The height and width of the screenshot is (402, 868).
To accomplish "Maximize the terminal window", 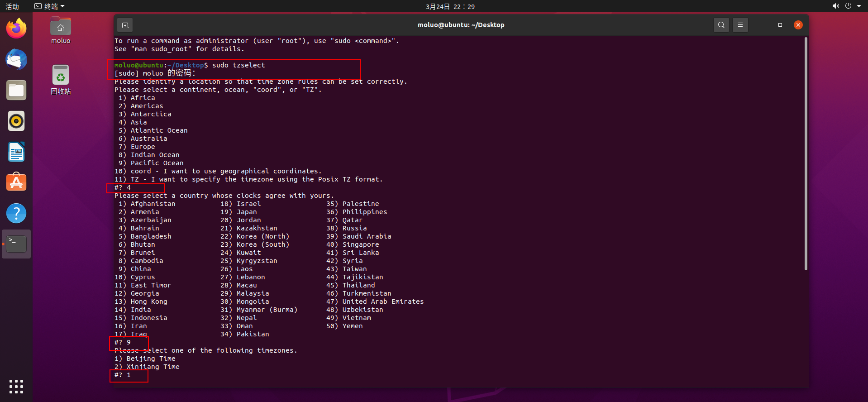I will (780, 25).
